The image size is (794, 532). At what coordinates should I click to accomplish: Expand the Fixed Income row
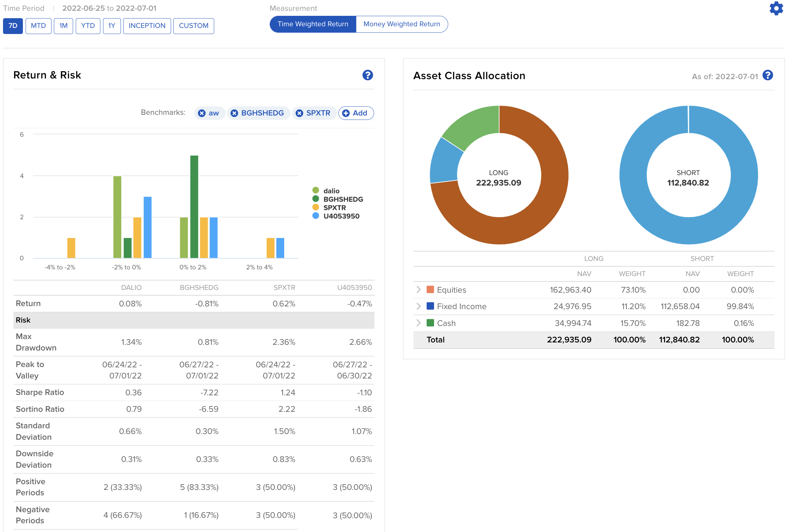(418, 306)
